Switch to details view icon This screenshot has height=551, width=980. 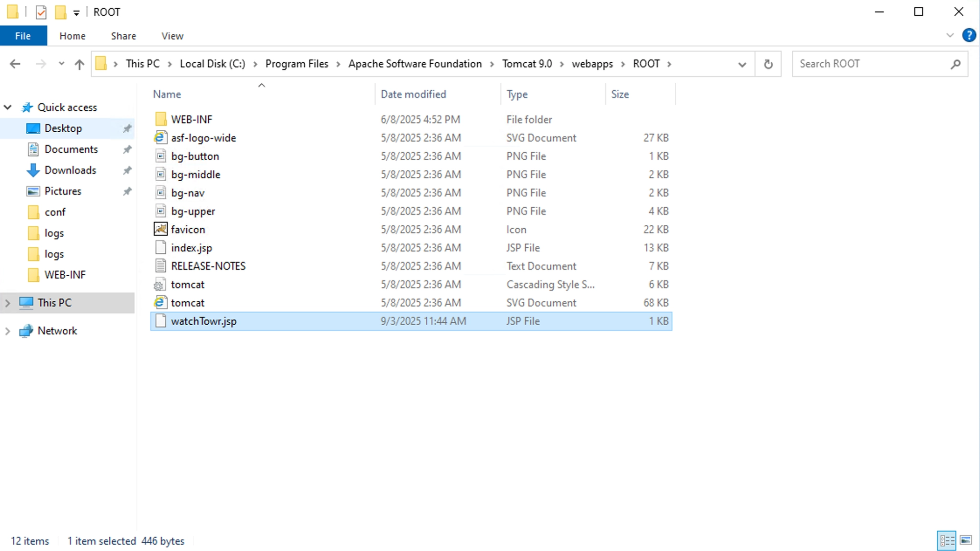pos(947,540)
